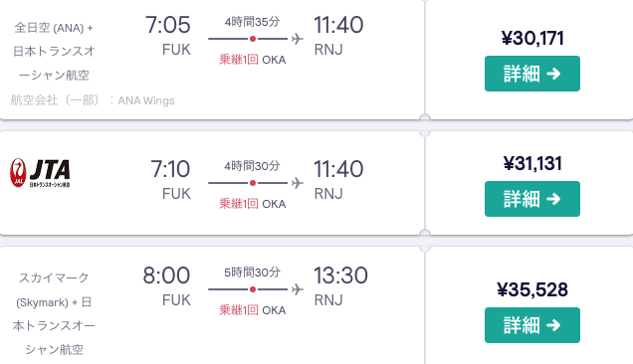Select the ¥31,131 price text
The width and height of the screenshot is (633, 364).
[x=532, y=163]
